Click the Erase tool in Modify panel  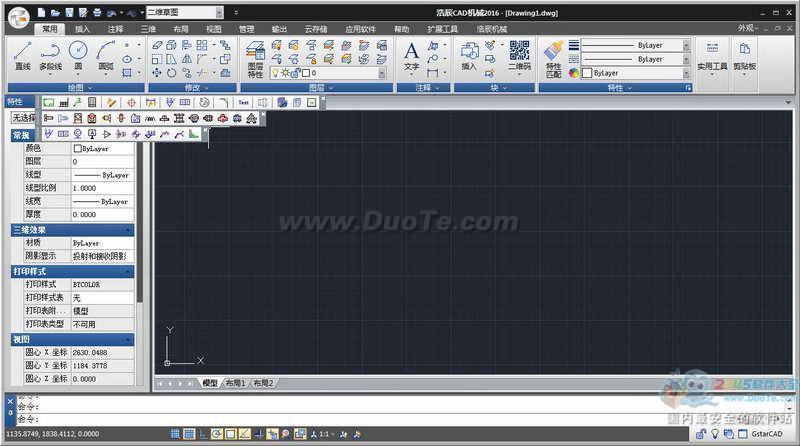click(x=157, y=45)
